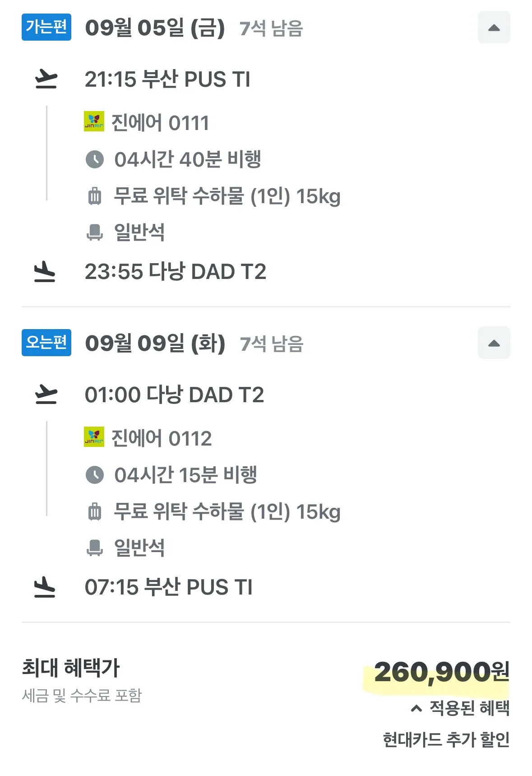Select the 가는편 outbound badge

tap(46, 27)
